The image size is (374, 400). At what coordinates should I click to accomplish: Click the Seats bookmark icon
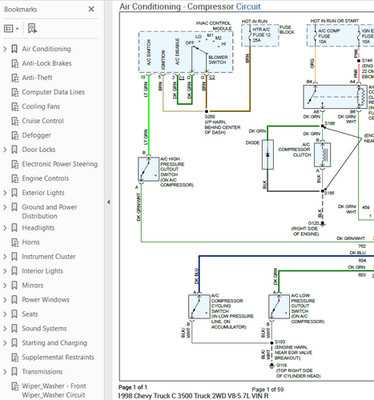click(x=14, y=314)
